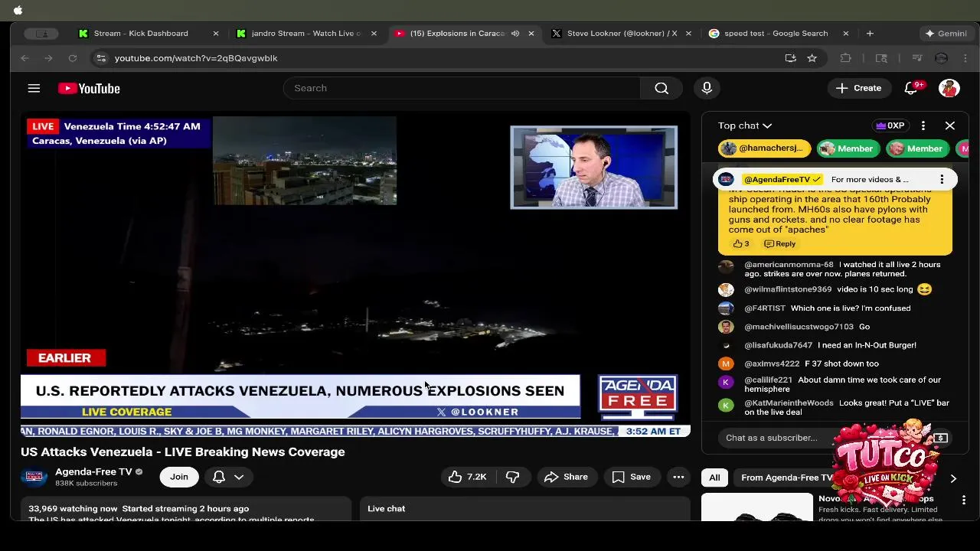
Task: Open Chrome profile avatar
Action: click(942, 58)
